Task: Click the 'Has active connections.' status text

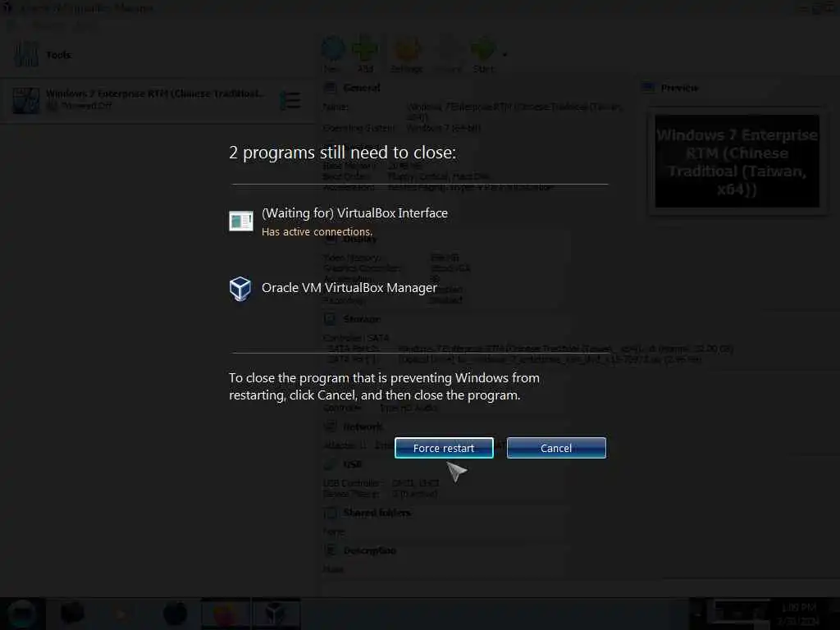Action: (317, 231)
